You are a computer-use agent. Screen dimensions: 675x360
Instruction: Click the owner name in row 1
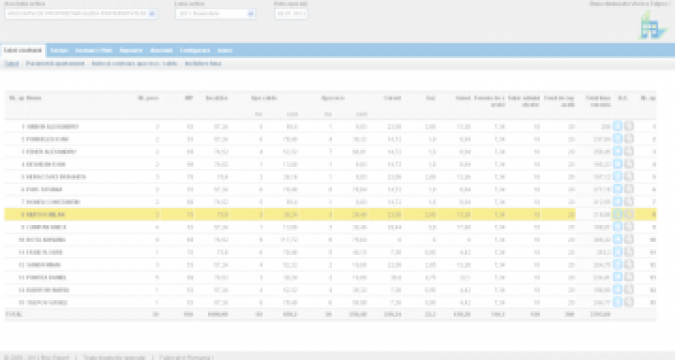tap(52, 127)
